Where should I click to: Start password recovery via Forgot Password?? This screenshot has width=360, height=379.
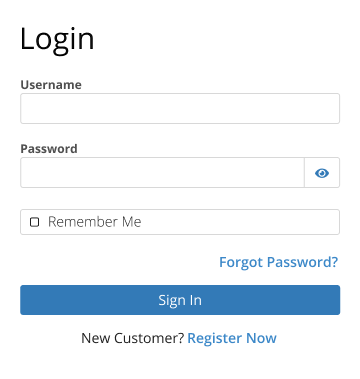278,262
